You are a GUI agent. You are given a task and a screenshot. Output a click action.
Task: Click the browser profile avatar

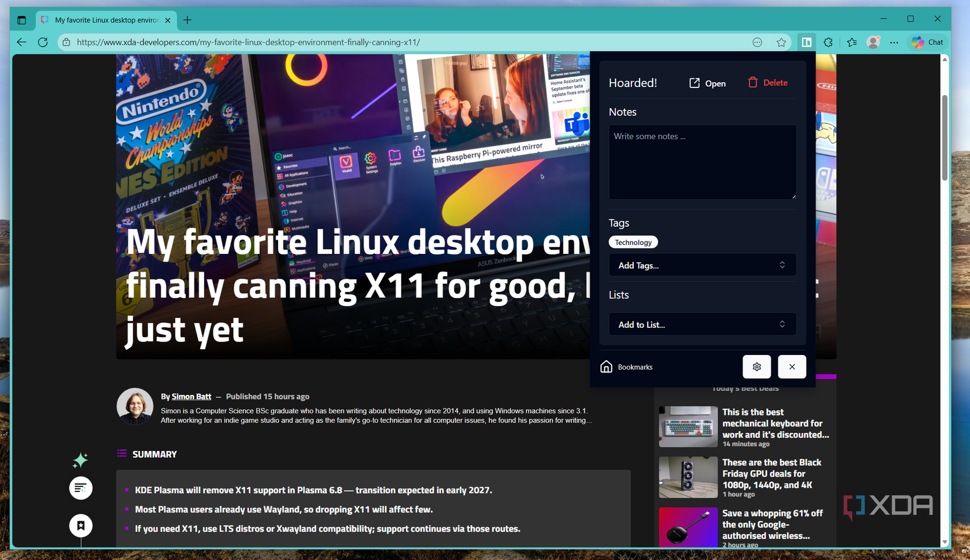tap(874, 42)
